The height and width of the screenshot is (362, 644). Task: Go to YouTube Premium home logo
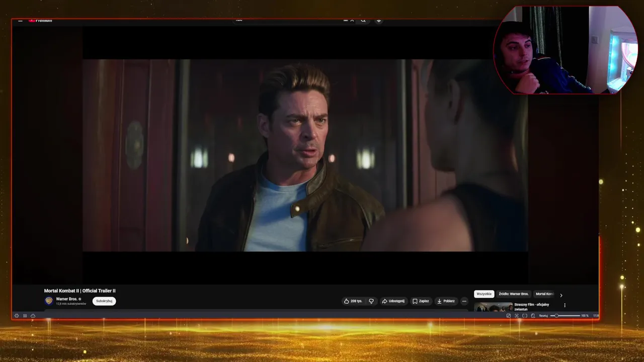[40, 21]
